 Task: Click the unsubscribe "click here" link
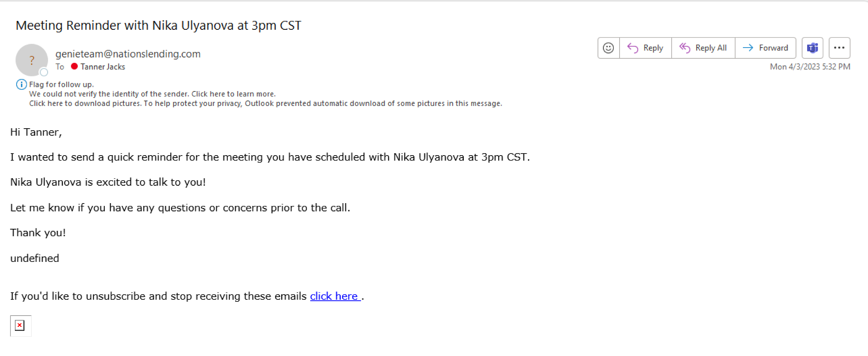point(335,296)
